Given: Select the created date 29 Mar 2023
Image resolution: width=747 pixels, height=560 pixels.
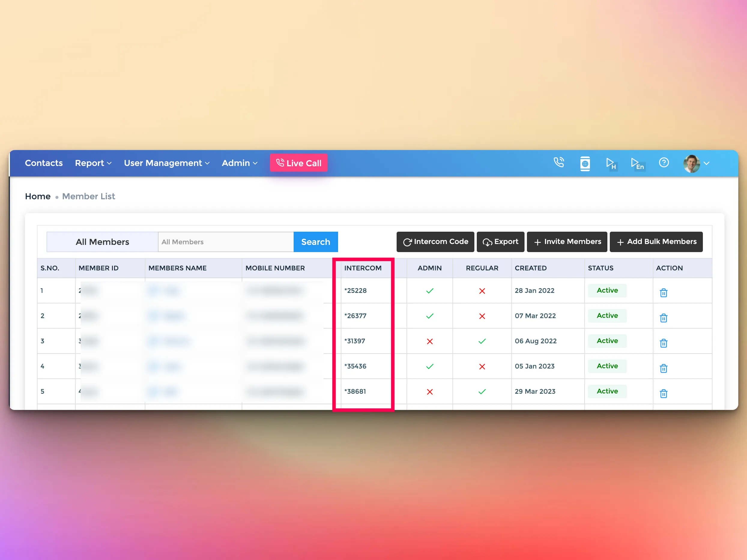Looking at the screenshot, I should 535,391.
